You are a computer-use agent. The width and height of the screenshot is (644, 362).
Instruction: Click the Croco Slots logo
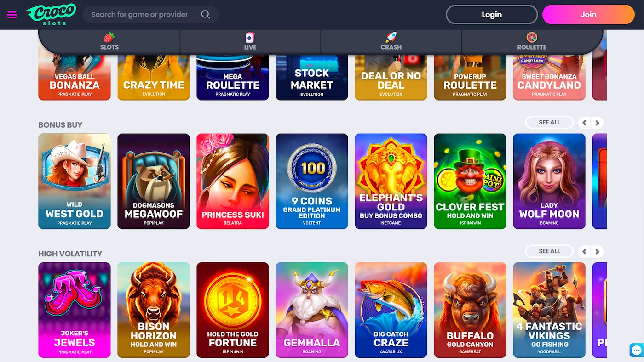[51, 14]
